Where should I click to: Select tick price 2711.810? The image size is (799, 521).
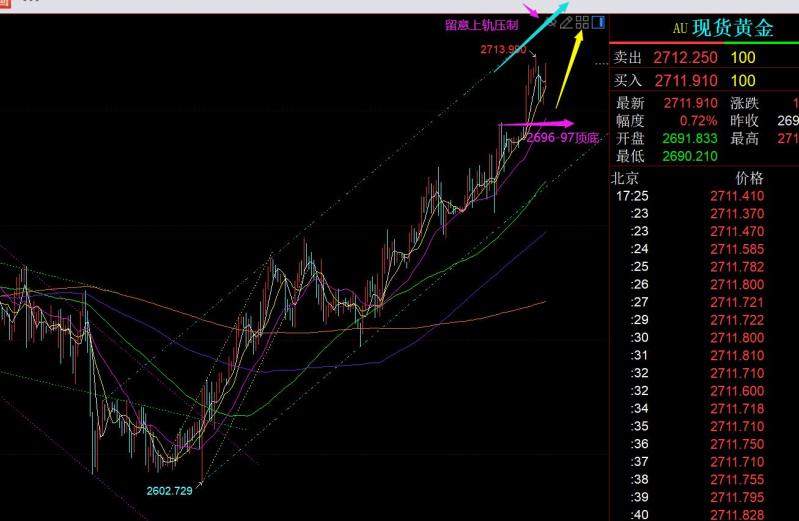pos(737,355)
